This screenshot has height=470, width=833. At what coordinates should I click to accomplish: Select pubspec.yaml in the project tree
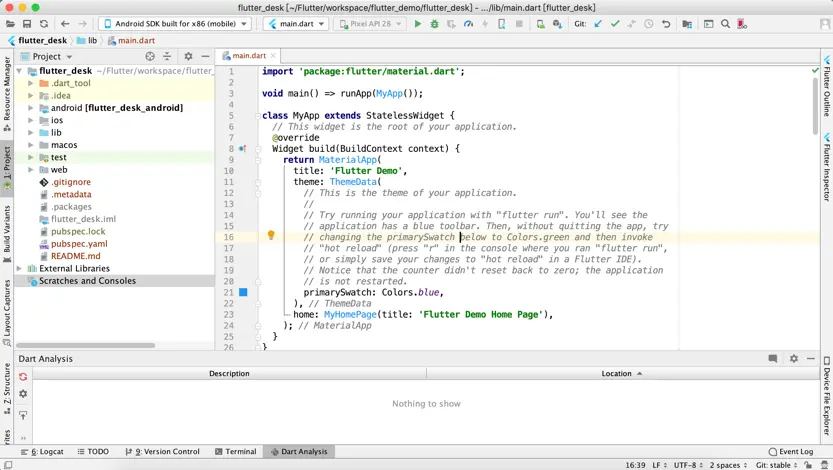(79, 244)
